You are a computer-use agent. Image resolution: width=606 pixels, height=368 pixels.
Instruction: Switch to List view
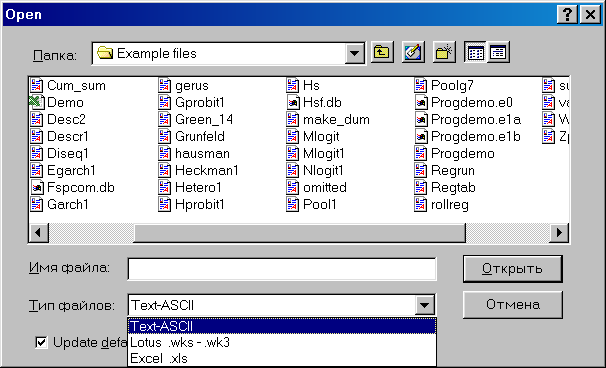pyautogui.click(x=475, y=52)
